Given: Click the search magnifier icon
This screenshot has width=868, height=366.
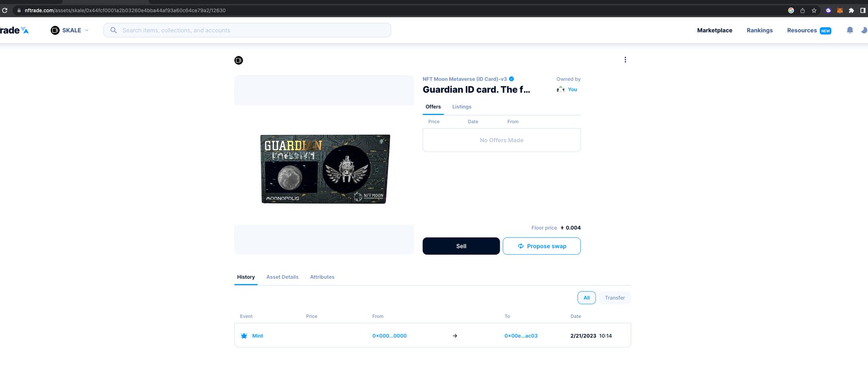Looking at the screenshot, I should pyautogui.click(x=114, y=30).
